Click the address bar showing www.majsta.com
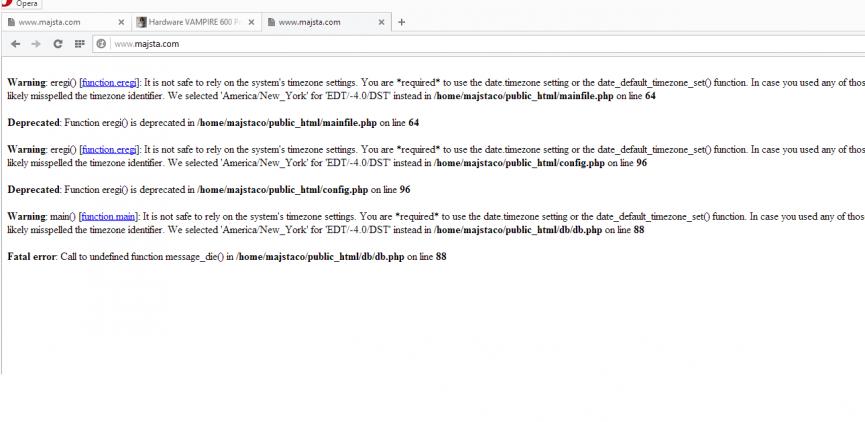This screenshot has width=865, height=422. [400, 44]
